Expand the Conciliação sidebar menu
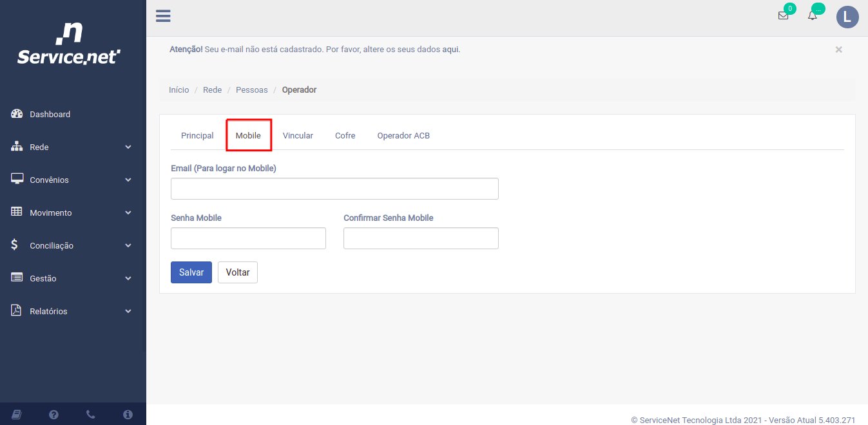This screenshot has height=425, width=868. tap(72, 245)
